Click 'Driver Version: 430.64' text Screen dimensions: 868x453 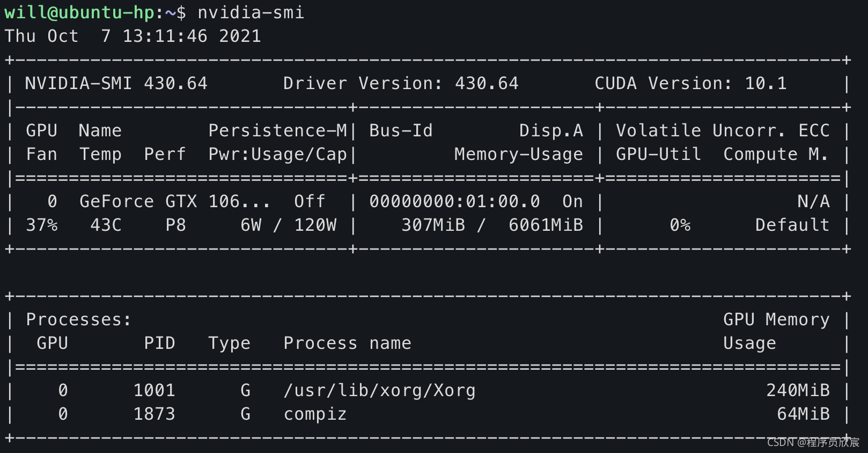(x=401, y=83)
